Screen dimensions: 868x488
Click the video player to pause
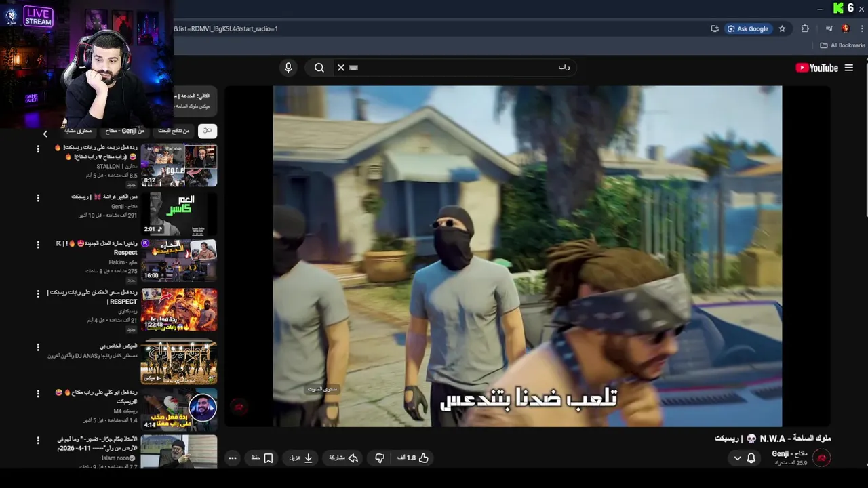527,256
